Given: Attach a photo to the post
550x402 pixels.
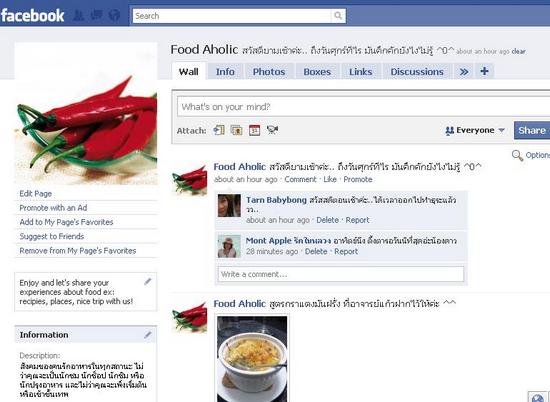Looking at the screenshot, I should [237, 130].
